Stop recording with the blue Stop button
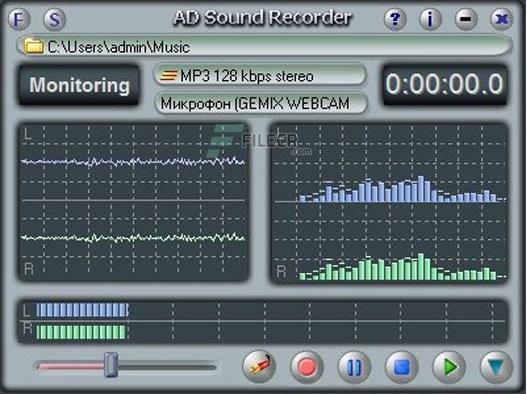The width and height of the screenshot is (527, 394). coord(402,367)
